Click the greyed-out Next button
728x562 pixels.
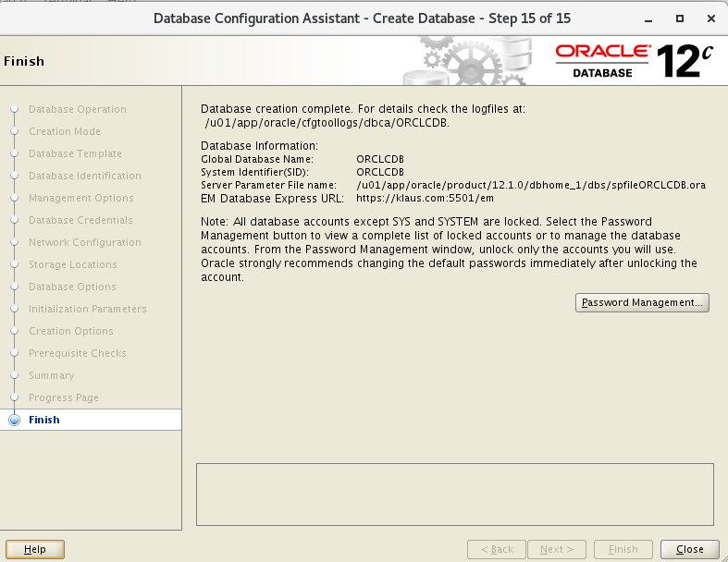(557, 549)
